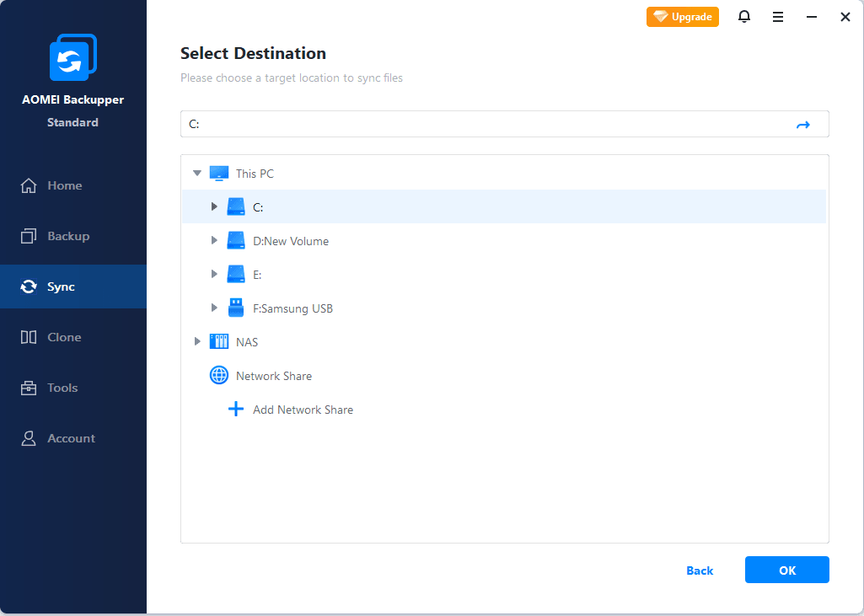Click the Samsung USB drive icon
The width and height of the screenshot is (864, 616).
(236, 308)
